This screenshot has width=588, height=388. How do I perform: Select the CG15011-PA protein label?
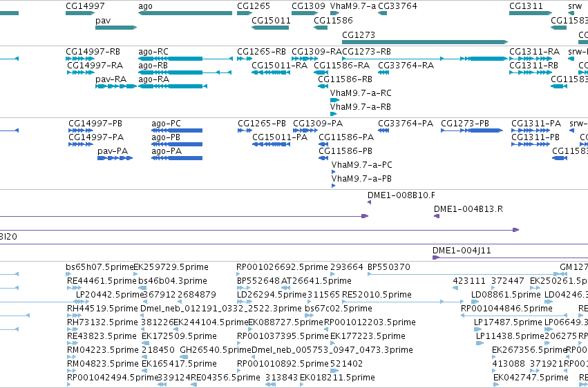click(280, 137)
